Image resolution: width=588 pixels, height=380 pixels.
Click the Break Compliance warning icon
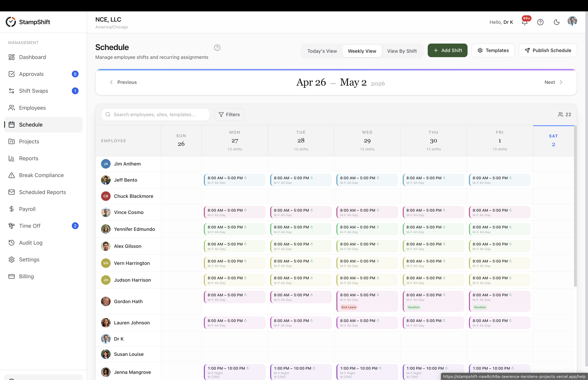click(12, 175)
